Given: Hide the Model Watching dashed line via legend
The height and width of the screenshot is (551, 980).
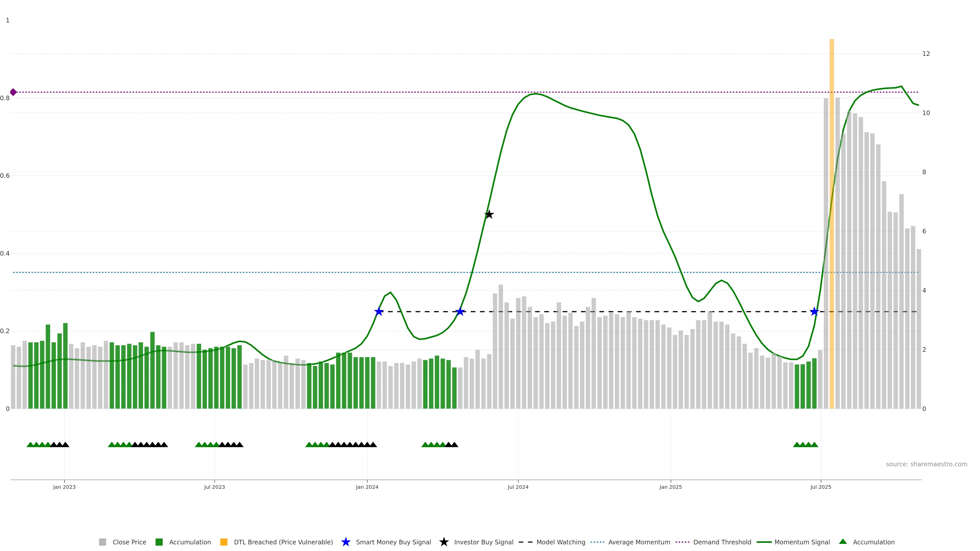Looking at the screenshot, I should [560, 542].
